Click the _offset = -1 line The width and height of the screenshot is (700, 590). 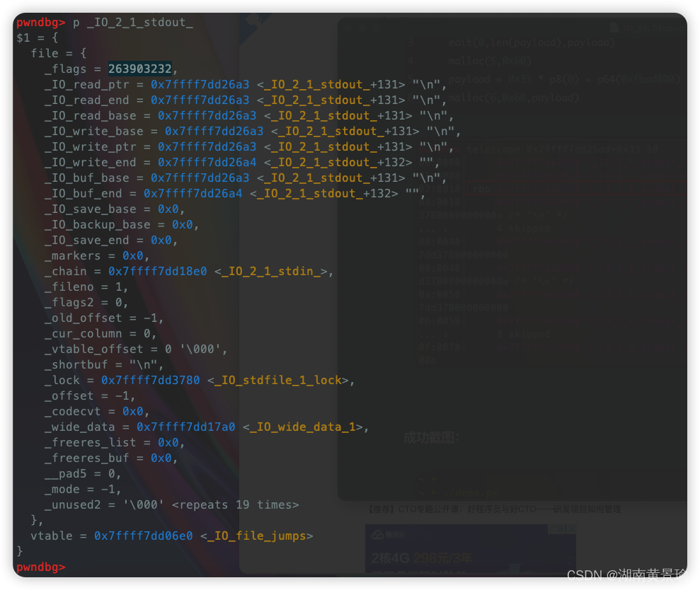(90, 396)
